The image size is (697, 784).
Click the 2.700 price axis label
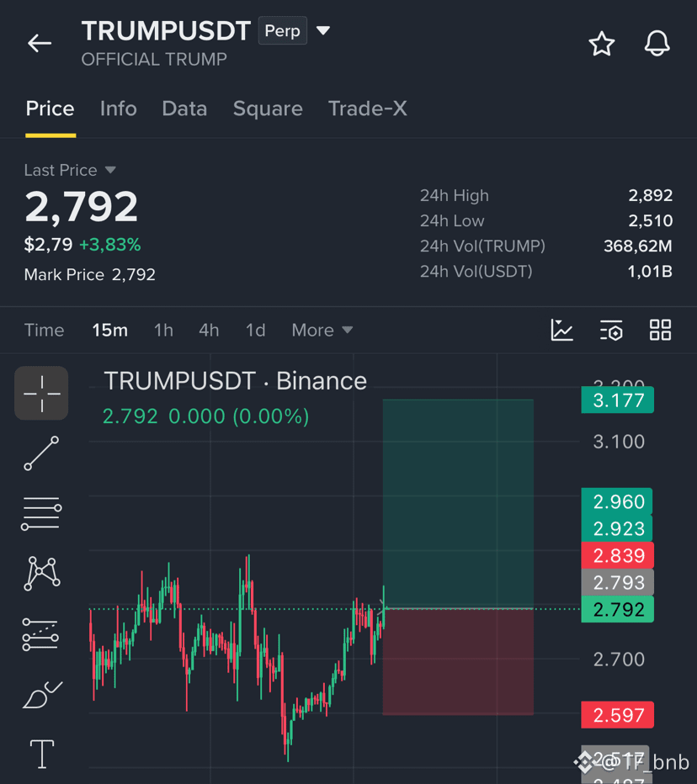619,660
